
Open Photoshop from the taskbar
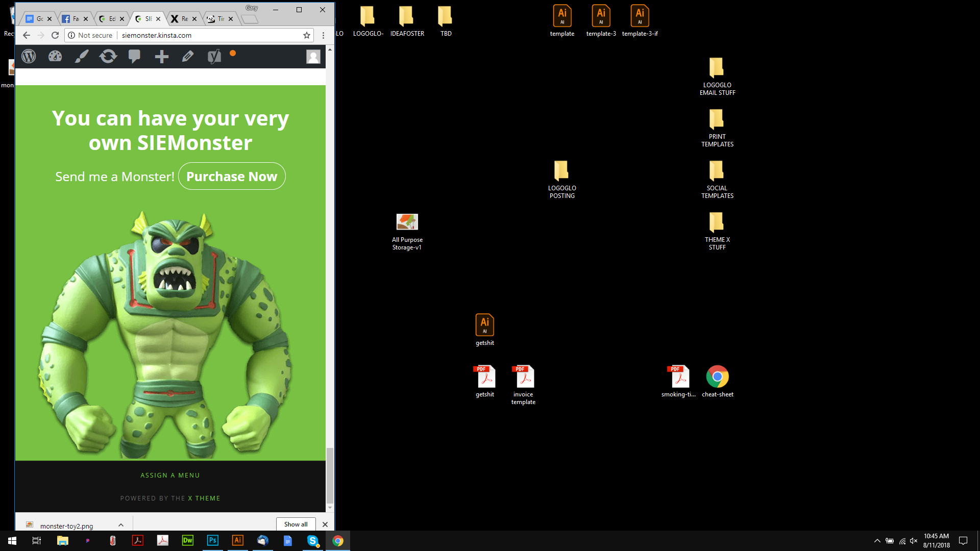click(x=213, y=540)
